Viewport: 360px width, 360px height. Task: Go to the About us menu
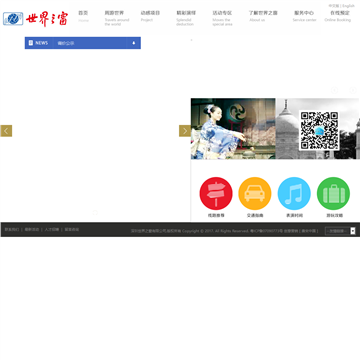[x=263, y=16]
